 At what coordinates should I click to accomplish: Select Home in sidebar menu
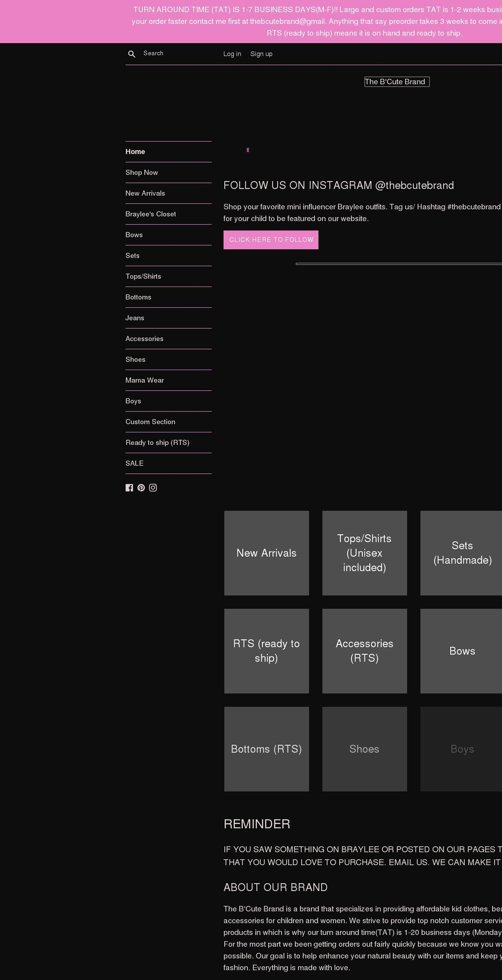coord(168,152)
